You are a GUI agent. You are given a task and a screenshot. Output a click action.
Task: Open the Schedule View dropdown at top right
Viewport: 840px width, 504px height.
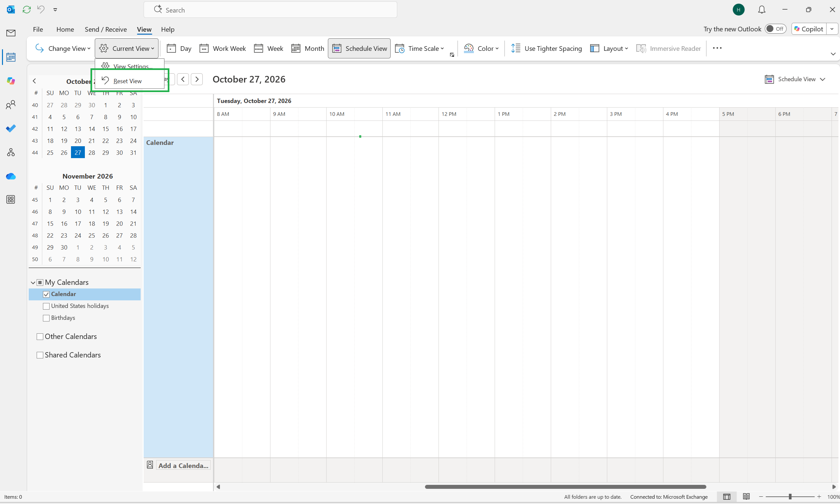pos(795,79)
